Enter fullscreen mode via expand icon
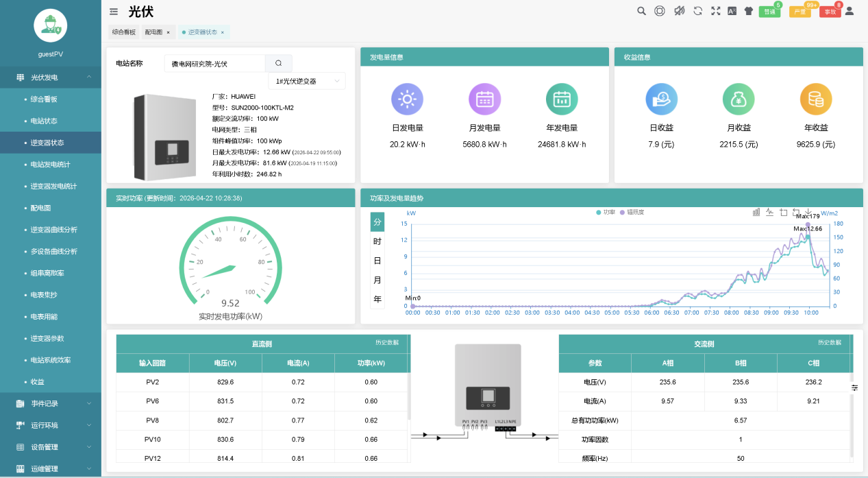The height and width of the screenshot is (478, 868). click(716, 11)
